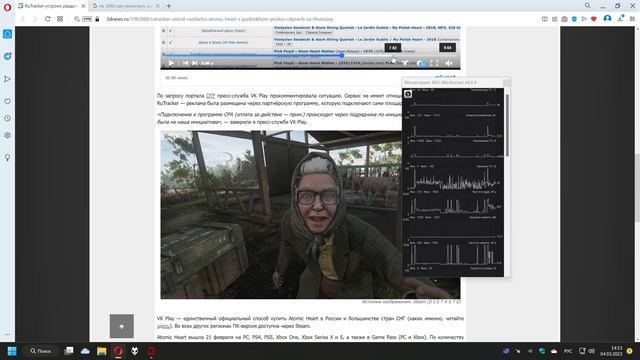Open the lightbulb icon in sidebar
This screenshot has width=640, height=360.
tap(7, 158)
